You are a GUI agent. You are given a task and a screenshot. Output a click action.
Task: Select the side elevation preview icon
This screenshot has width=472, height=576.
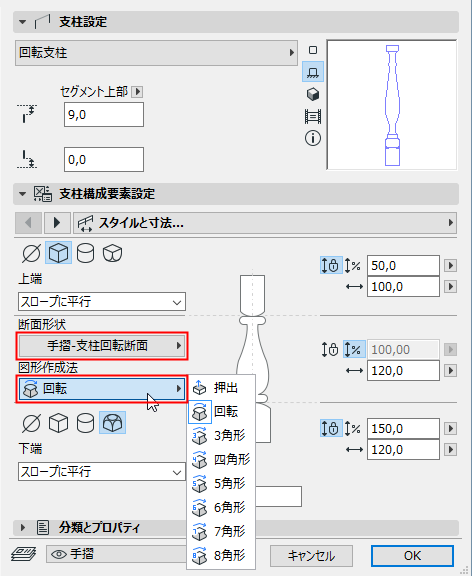pos(313,72)
